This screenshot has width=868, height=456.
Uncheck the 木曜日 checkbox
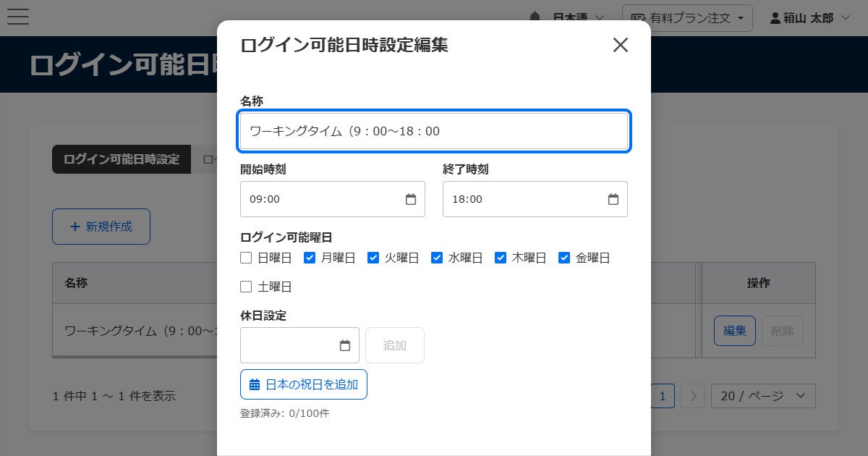pos(501,258)
